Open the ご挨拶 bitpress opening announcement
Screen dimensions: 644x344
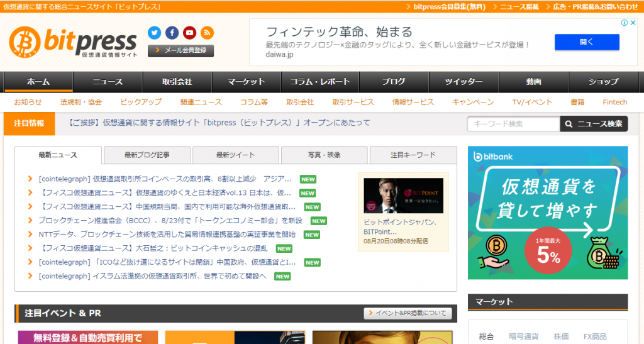(x=218, y=123)
